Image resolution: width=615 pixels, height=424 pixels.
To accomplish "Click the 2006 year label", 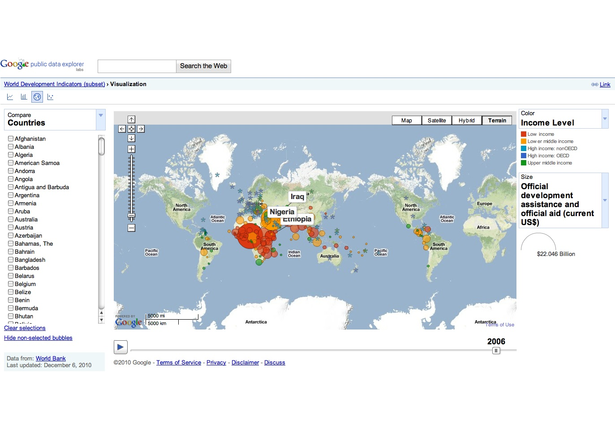I will click(x=496, y=341).
